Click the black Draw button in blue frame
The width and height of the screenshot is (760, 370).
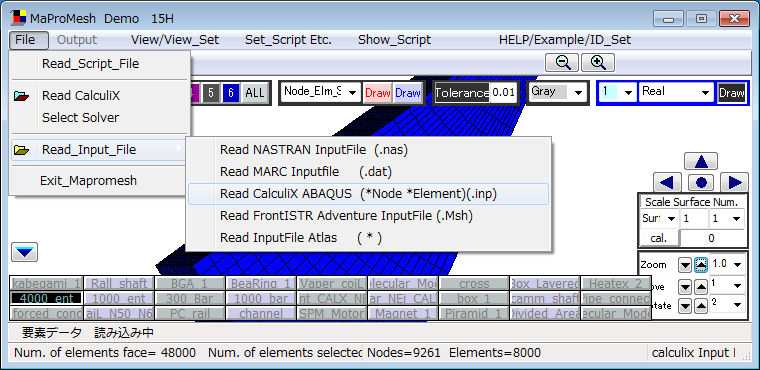click(731, 93)
